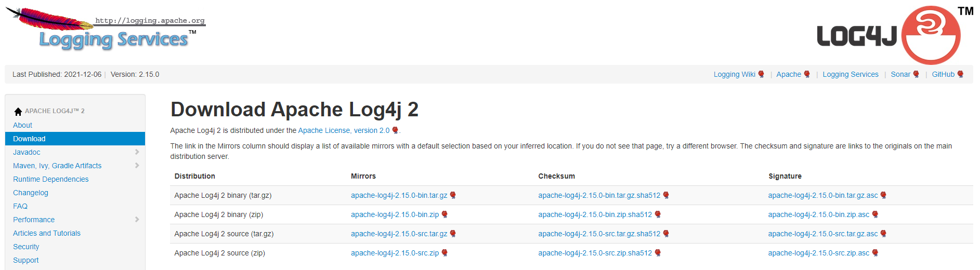The image size is (980, 270).
Task: Open the Support sidebar item
Action: 25,260
